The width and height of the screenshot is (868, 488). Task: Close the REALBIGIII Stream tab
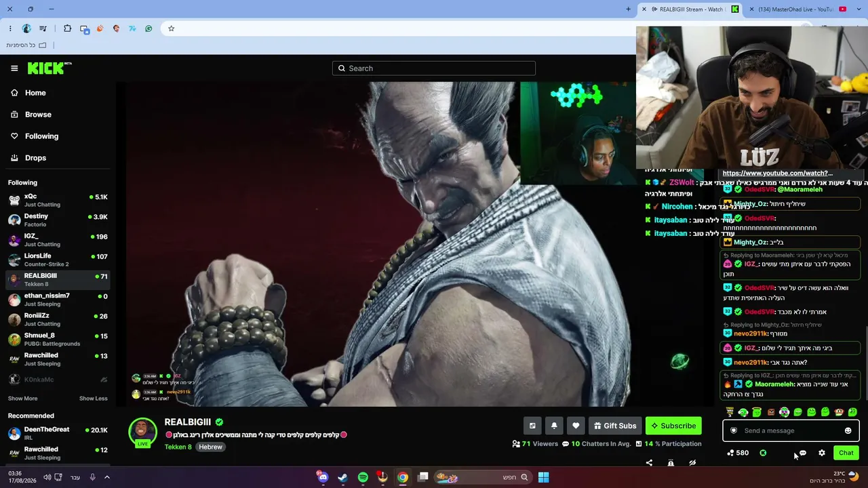click(x=644, y=9)
